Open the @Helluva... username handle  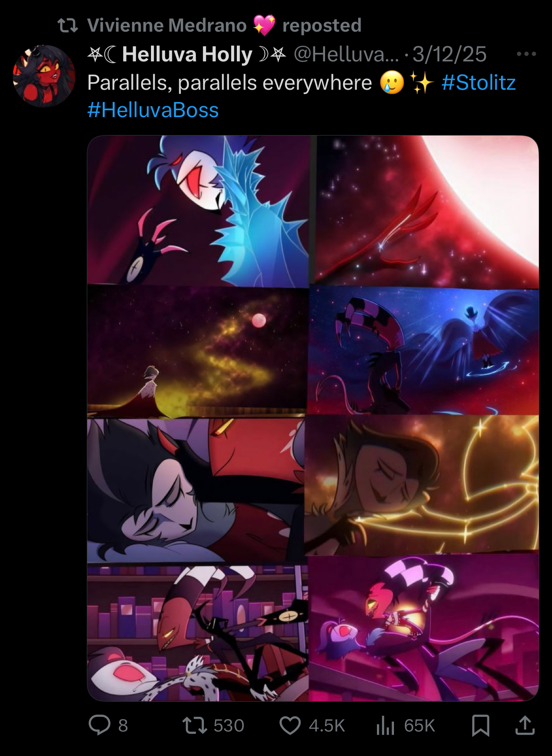[346, 54]
